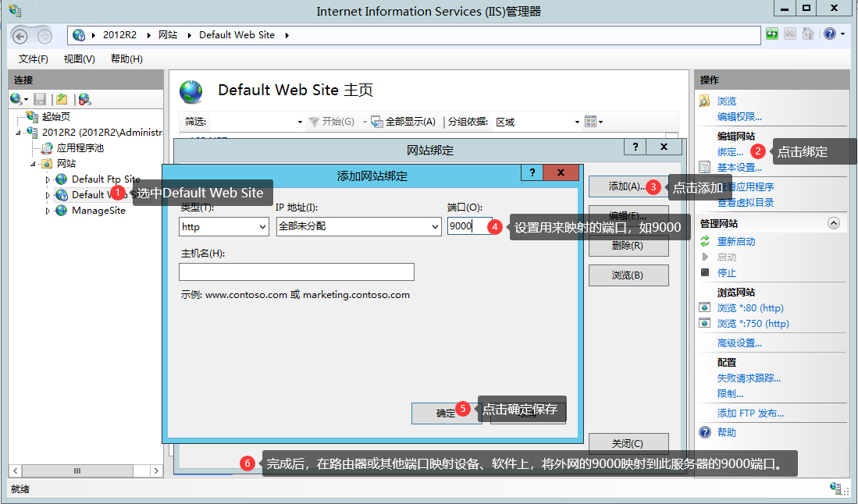
Task: Click 2012R2 in the breadcrumb path
Action: [119, 35]
